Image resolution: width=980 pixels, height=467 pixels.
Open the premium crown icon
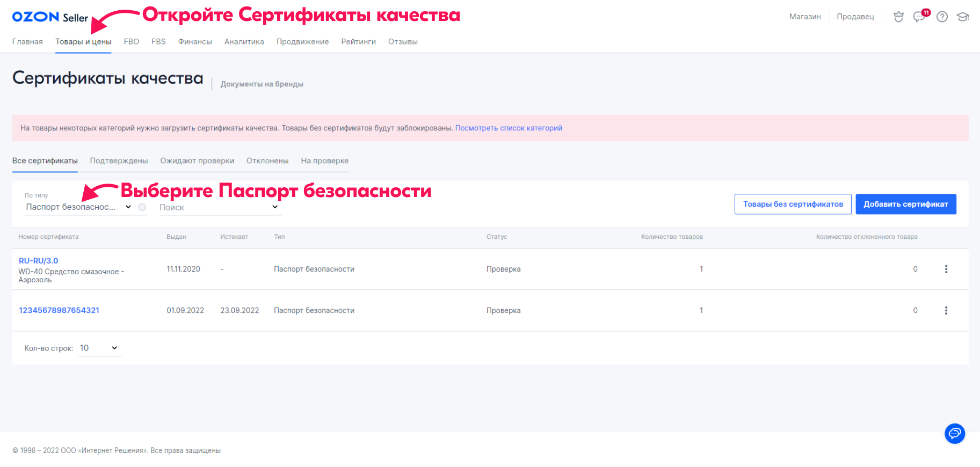898,17
